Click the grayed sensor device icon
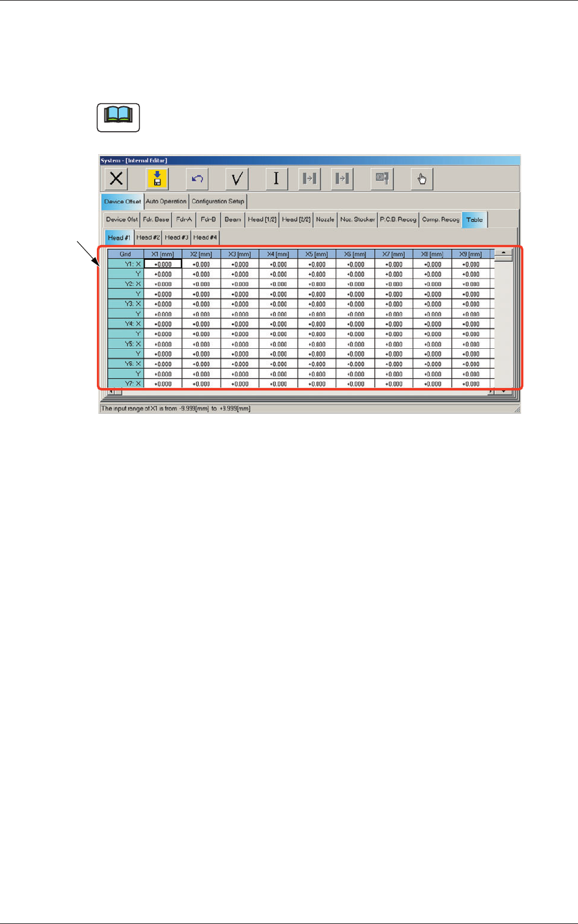 click(382, 179)
